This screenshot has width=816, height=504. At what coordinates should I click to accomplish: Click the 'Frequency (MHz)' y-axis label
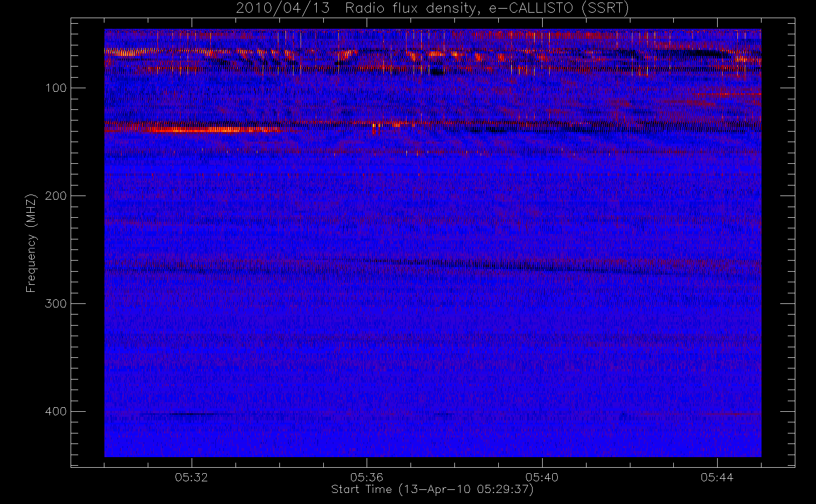click(x=31, y=243)
